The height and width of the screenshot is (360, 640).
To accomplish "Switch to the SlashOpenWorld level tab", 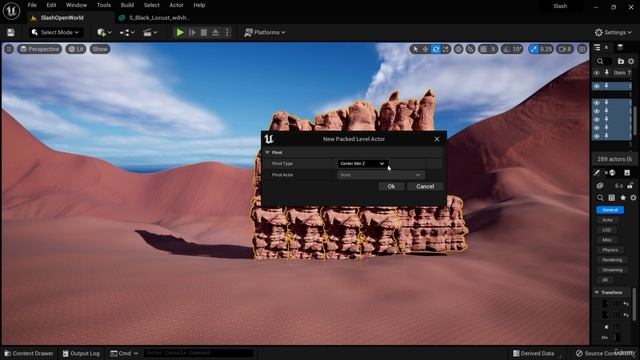I will 62,18.
